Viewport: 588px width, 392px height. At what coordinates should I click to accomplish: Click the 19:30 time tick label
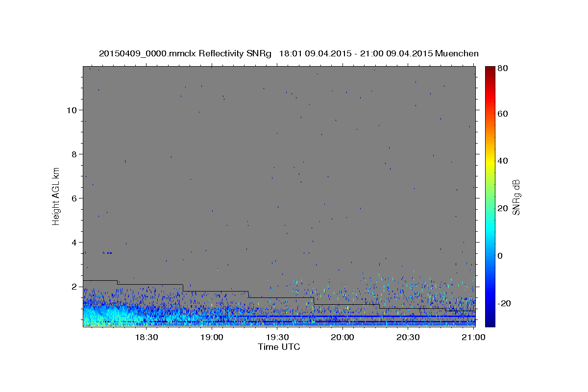pyautogui.click(x=277, y=337)
